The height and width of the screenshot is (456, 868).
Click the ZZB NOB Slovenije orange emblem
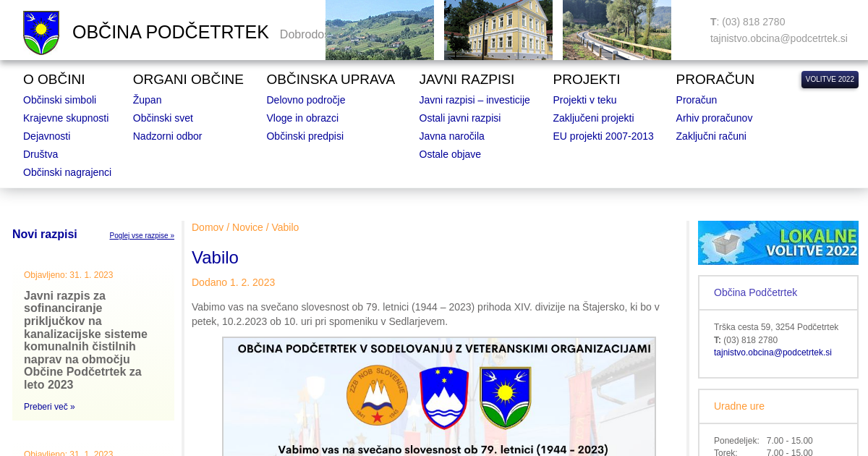[x=377, y=394]
